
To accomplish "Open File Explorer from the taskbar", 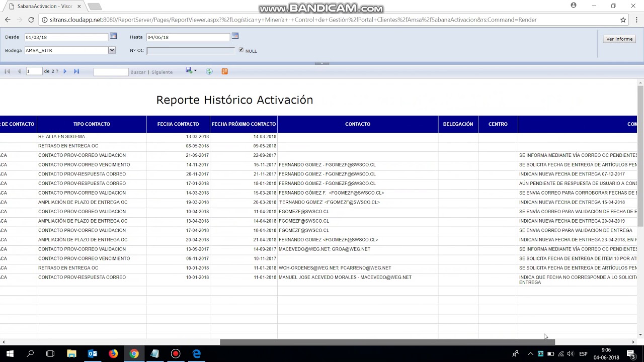I will tap(71, 353).
